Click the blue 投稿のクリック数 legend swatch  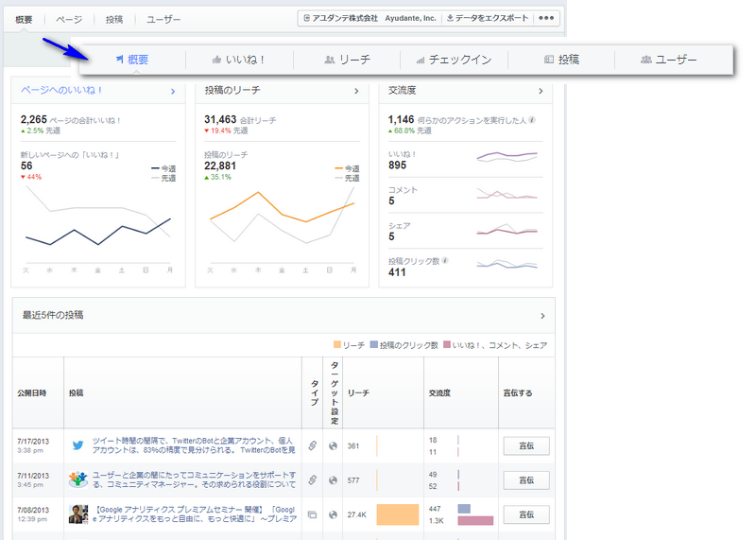coord(373,344)
